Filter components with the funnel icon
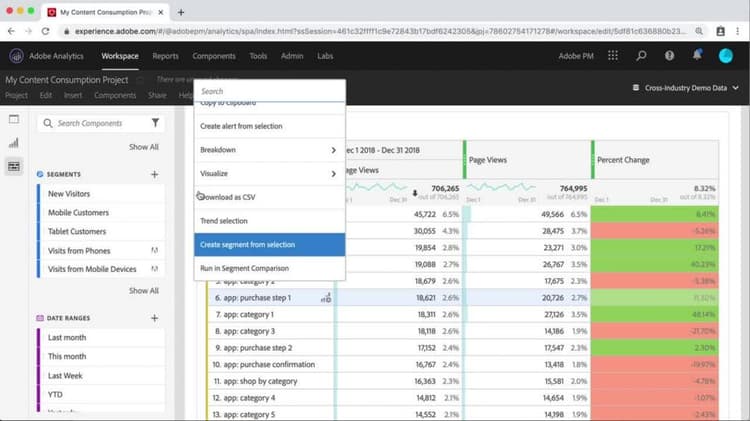Viewport: 750px width, 421px height. click(x=155, y=123)
